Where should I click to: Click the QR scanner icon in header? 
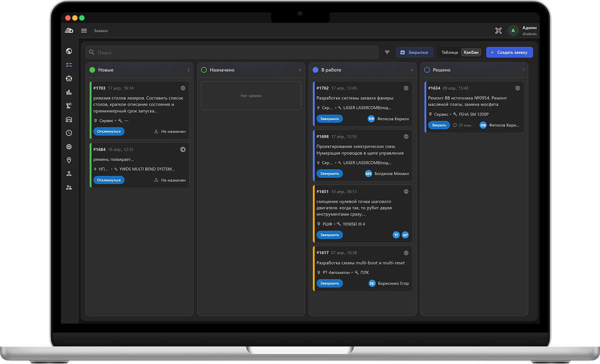point(498,30)
